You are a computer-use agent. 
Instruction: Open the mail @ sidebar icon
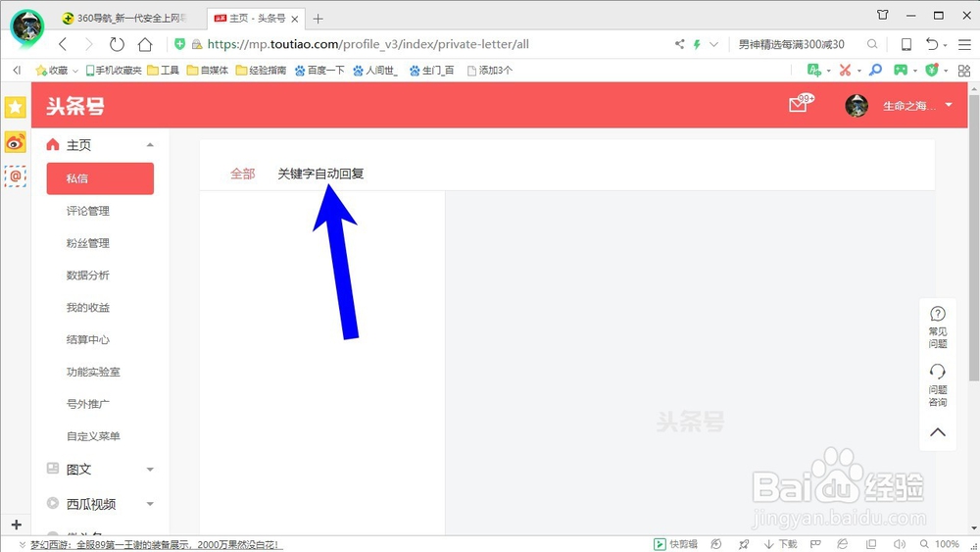click(x=16, y=176)
